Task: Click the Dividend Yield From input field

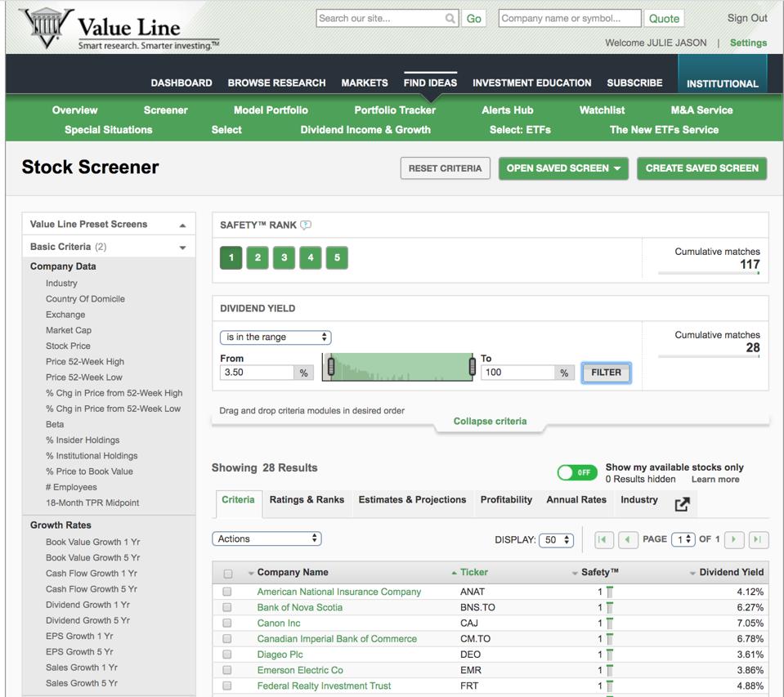Action: coord(257,373)
